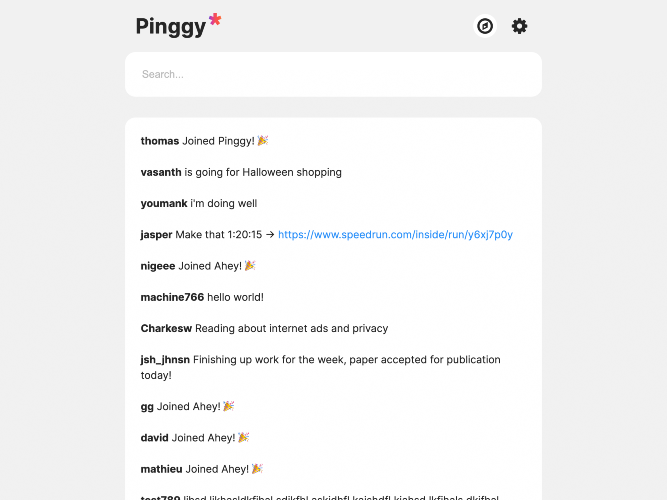Open the compass explore icon
The width and height of the screenshot is (667, 500).
click(x=485, y=26)
